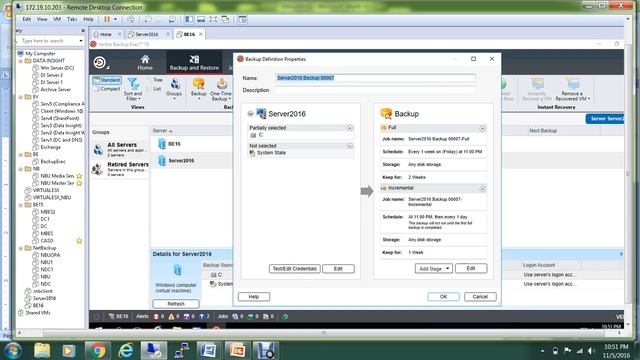
Task: Open the Sort and Filter funnel icon
Action: pyautogui.click(x=133, y=83)
